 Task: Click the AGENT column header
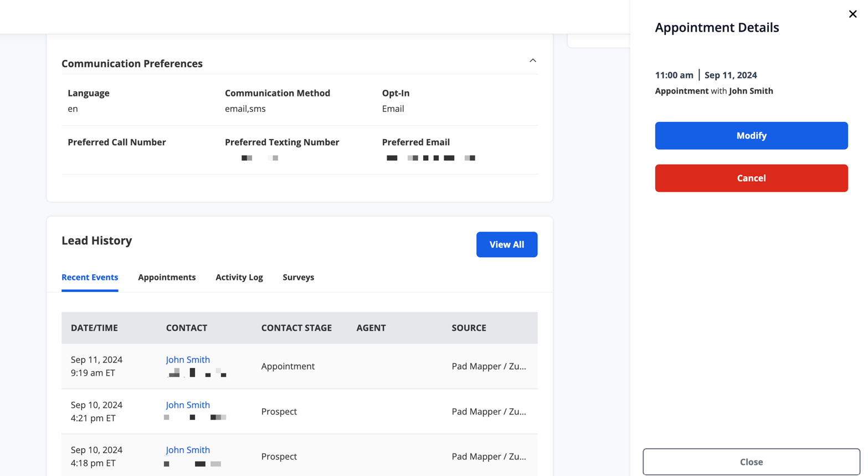pyautogui.click(x=371, y=327)
